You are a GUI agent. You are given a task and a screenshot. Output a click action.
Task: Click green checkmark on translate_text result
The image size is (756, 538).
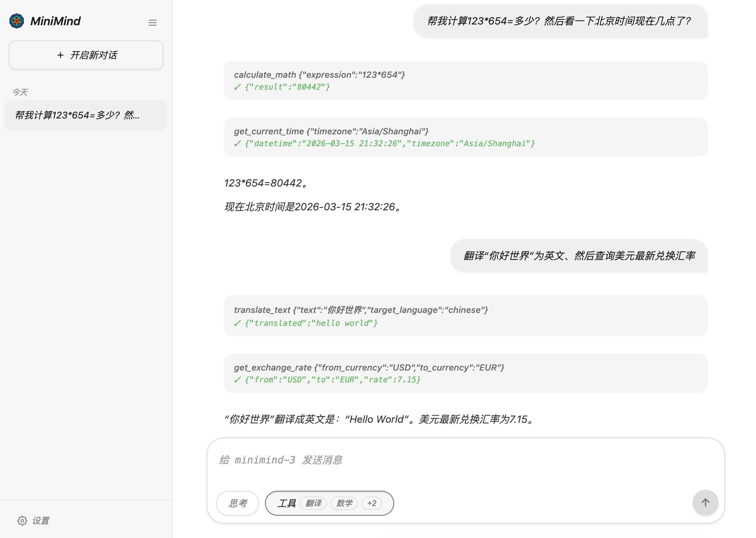pyautogui.click(x=237, y=323)
